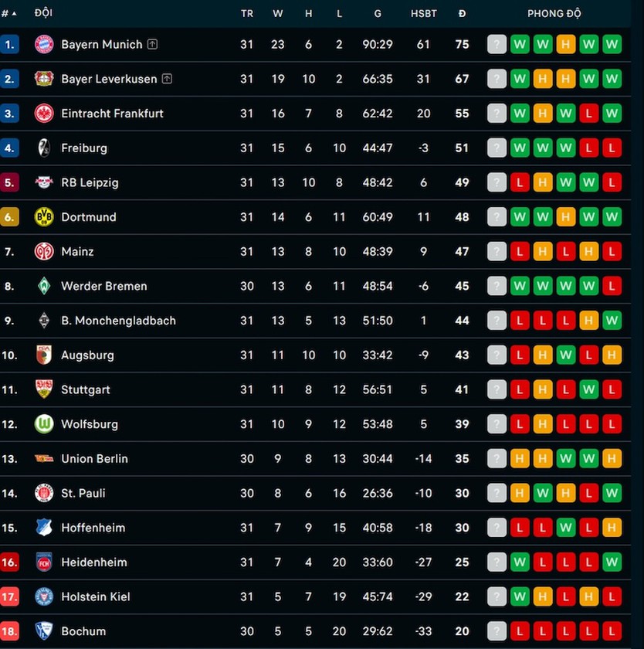Select the TR matches played column header
Screen dimensions: 644x649
[247, 14]
